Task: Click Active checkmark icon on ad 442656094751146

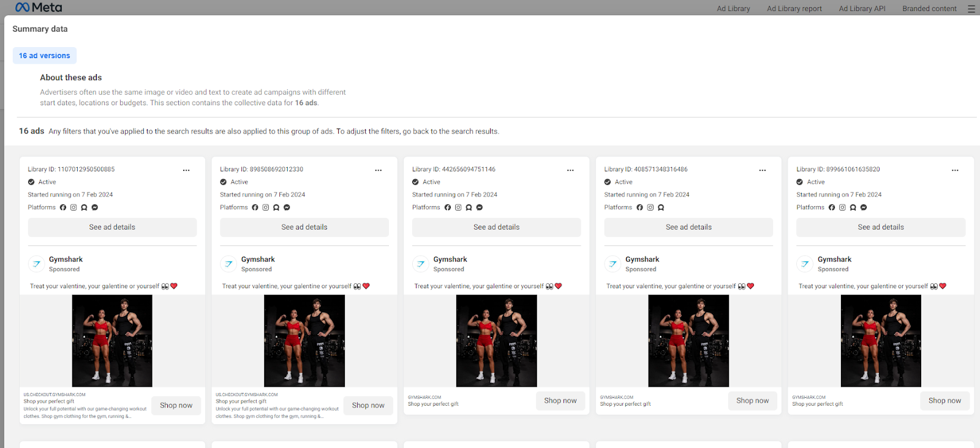Action: pos(415,182)
